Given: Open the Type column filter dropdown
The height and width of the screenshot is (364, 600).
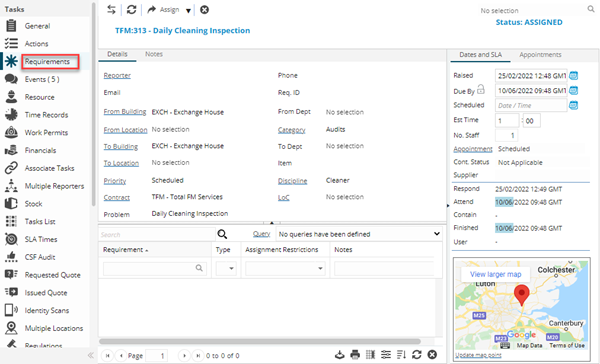Looking at the screenshot, I should click(226, 268).
